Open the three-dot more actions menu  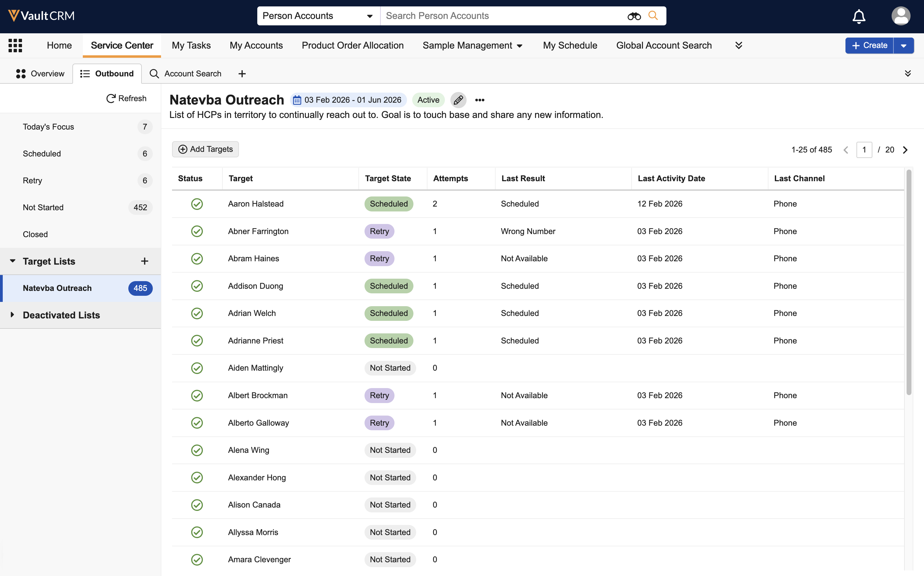[x=479, y=100]
